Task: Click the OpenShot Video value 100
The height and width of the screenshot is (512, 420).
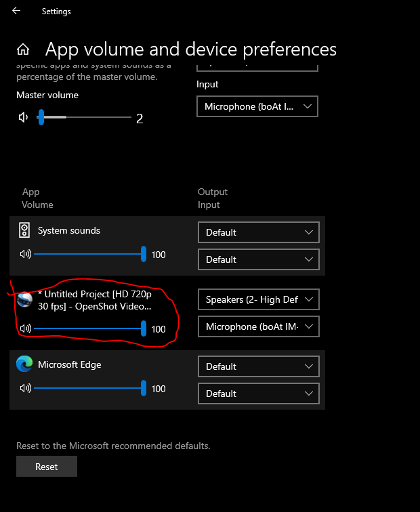Action: [x=159, y=329]
